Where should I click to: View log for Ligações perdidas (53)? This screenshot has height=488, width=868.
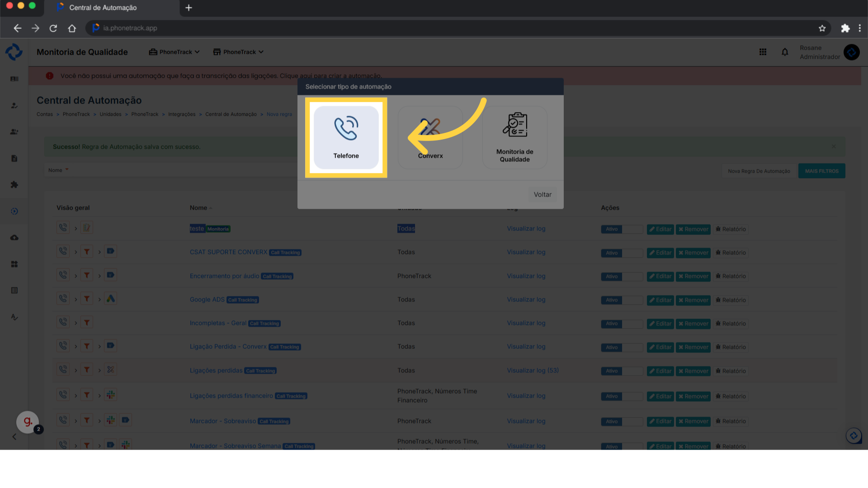(x=533, y=371)
